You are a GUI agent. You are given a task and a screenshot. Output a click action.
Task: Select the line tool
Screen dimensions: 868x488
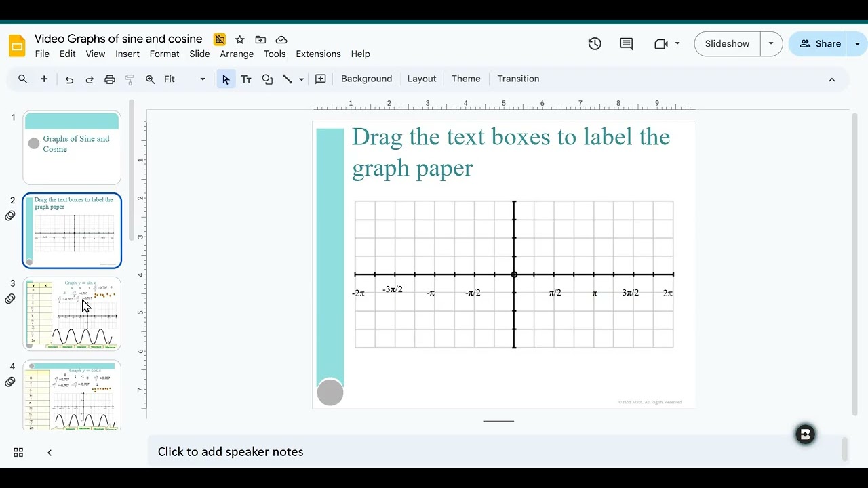[x=288, y=79]
